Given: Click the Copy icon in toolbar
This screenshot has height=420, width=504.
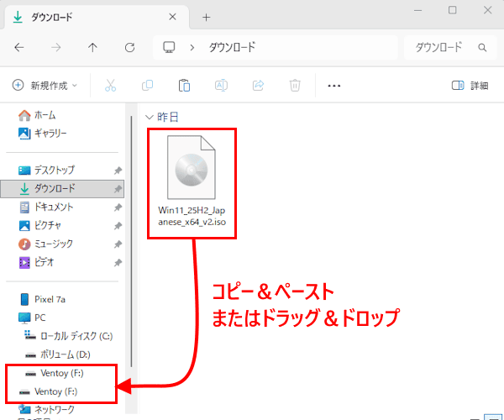Looking at the screenshot, I should (147, 85).
